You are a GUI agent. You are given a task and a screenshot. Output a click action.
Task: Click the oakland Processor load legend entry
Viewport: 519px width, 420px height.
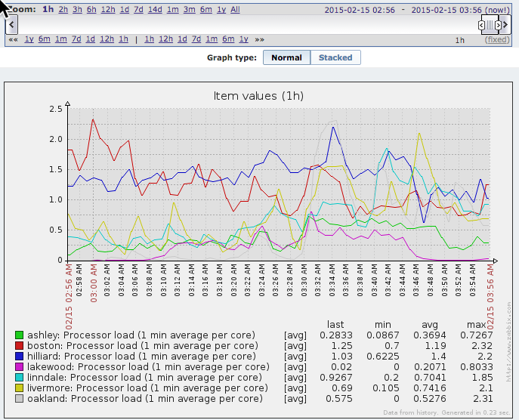(x=144, y=398)
